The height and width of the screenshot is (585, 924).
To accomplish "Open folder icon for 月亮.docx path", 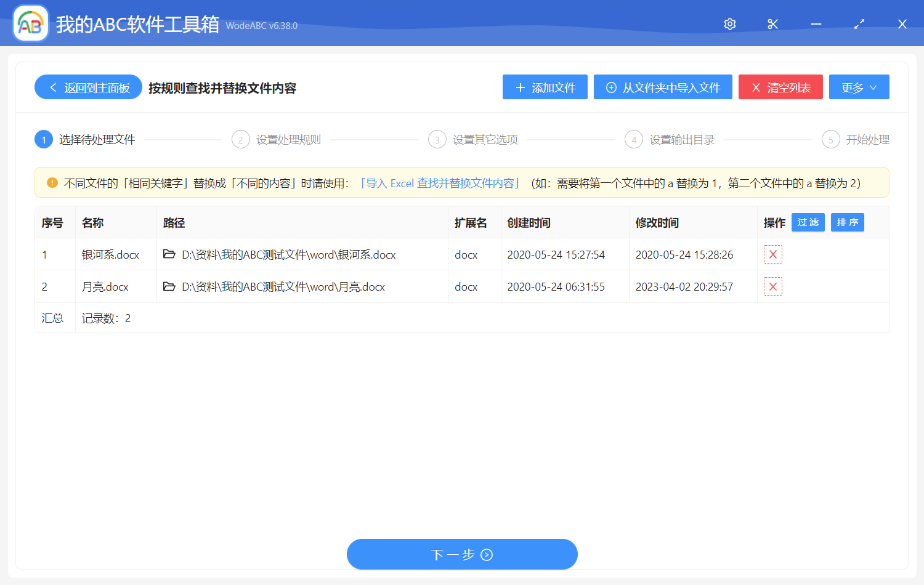I will tap(169, 286).
